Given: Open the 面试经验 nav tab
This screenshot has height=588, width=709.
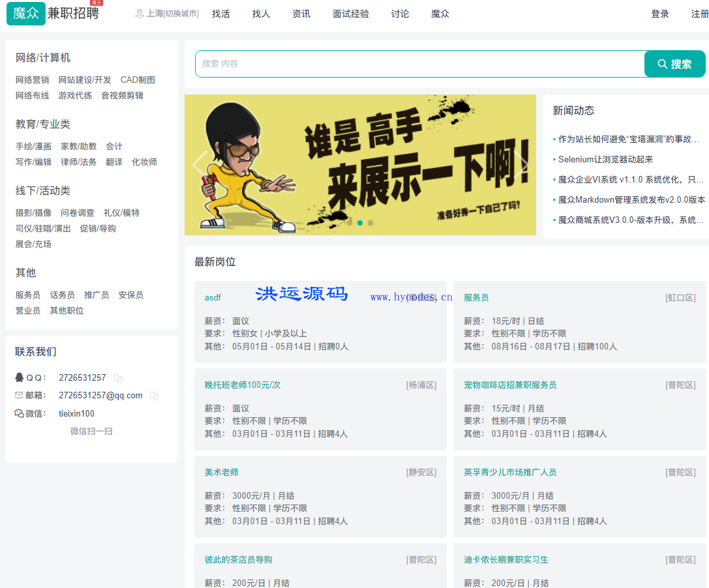Looking at the screenshot, I should click(351, 14).
